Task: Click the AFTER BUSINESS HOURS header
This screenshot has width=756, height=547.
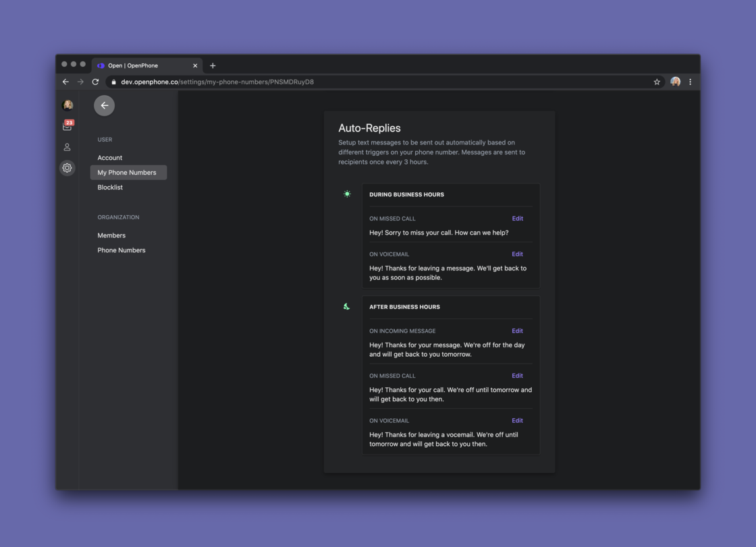Action: [404, 307]
